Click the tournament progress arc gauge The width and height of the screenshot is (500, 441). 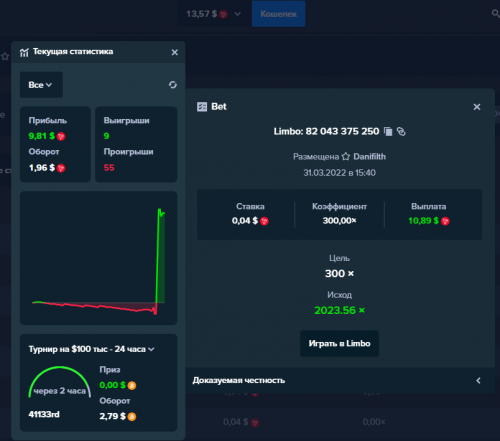pyautogui.click(x=60, y=382)
